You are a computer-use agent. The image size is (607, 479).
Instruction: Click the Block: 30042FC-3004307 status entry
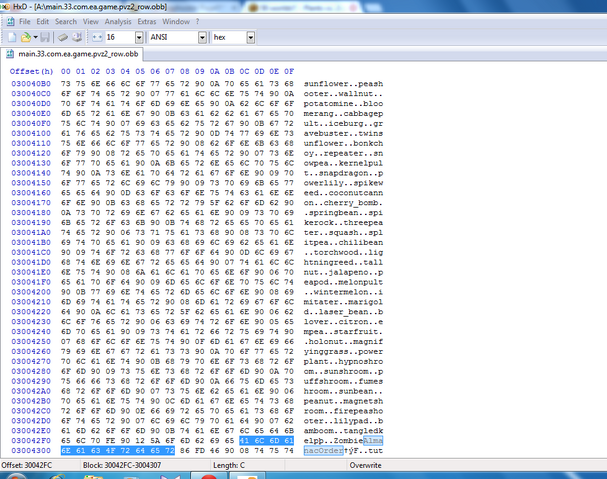122,465
